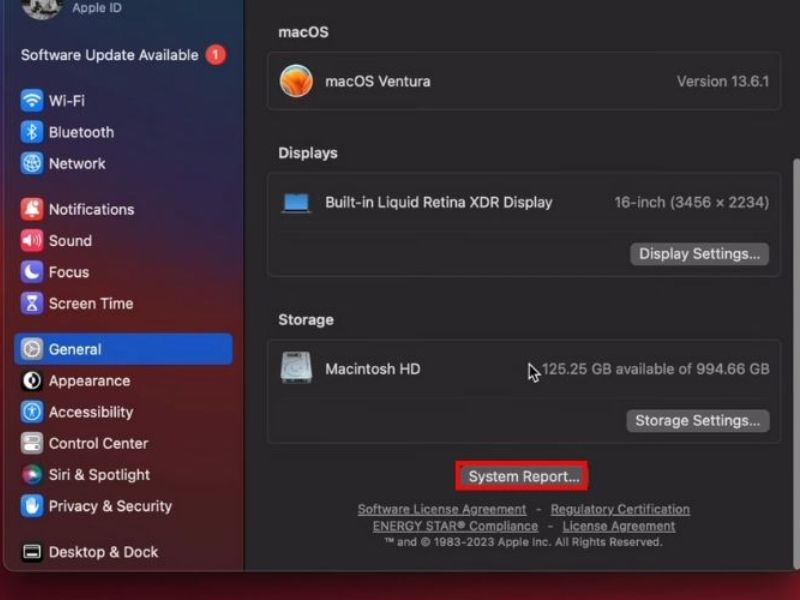The image size is (800, 600).
Task: Click the Control Center icon
Action: point(32,443)
